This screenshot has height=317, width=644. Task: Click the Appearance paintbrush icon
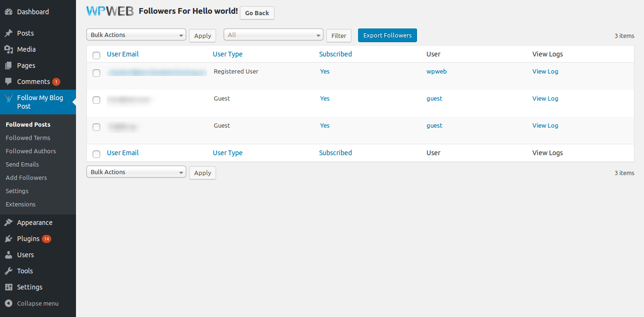click(x=9, y=223)
